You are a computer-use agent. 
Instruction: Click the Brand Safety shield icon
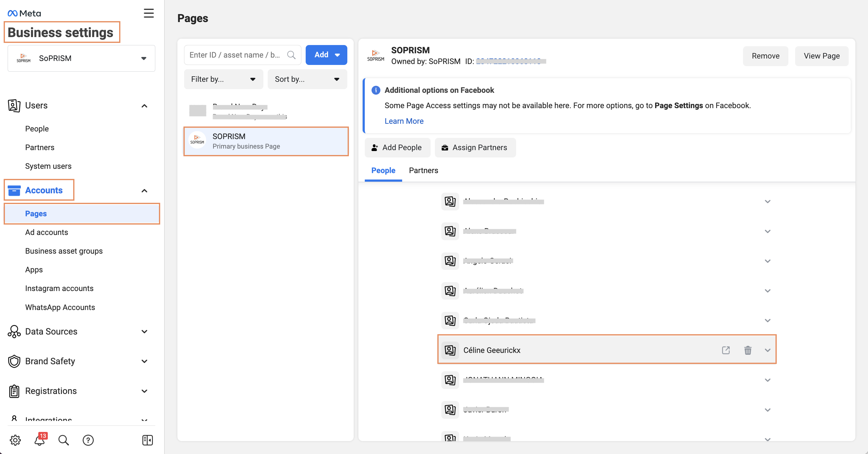pyautogui.click(x=14, y=361)
